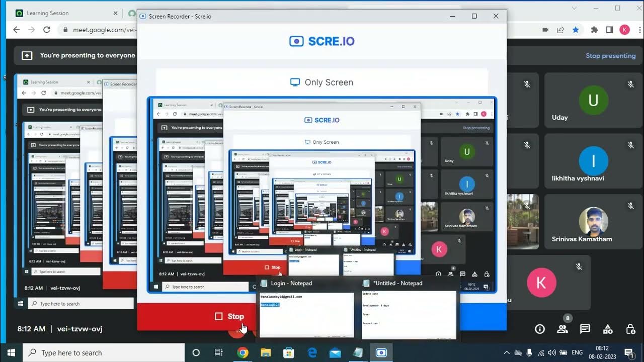Open the chat with everyone icon

pyautogui.click(x=585, y=329)
